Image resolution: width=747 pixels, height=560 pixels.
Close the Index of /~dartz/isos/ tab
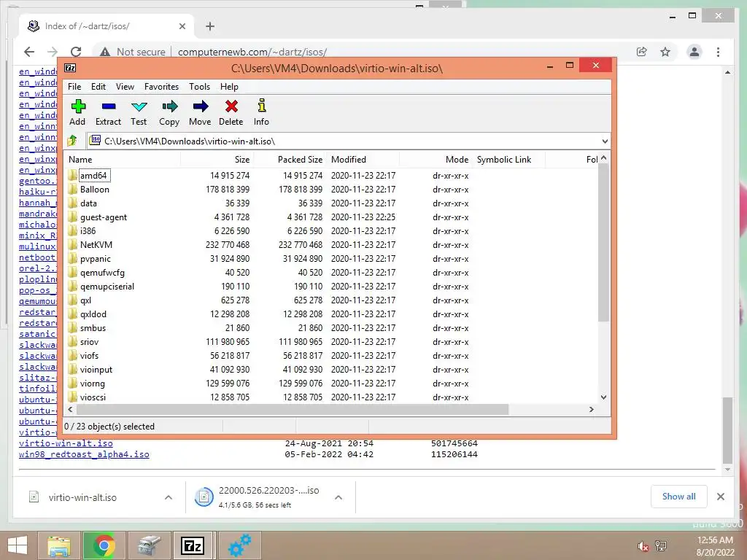[x=182, y=26]
